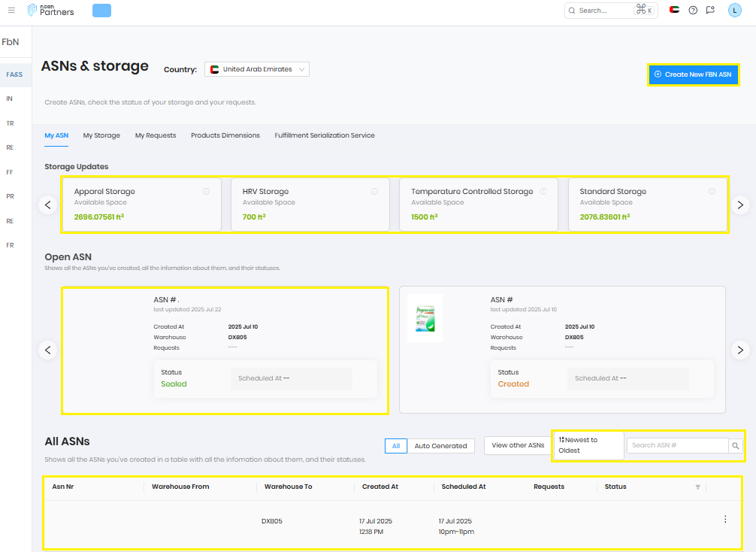Image resolution: width=756 pixels, height=552 pixels.
Task: Click Create New FBN ASN button
Action: point(694,74)
